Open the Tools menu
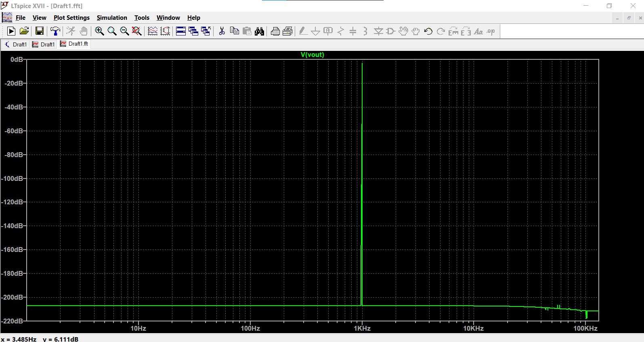The height and width of the screenshot is (342, 644). 142,18
